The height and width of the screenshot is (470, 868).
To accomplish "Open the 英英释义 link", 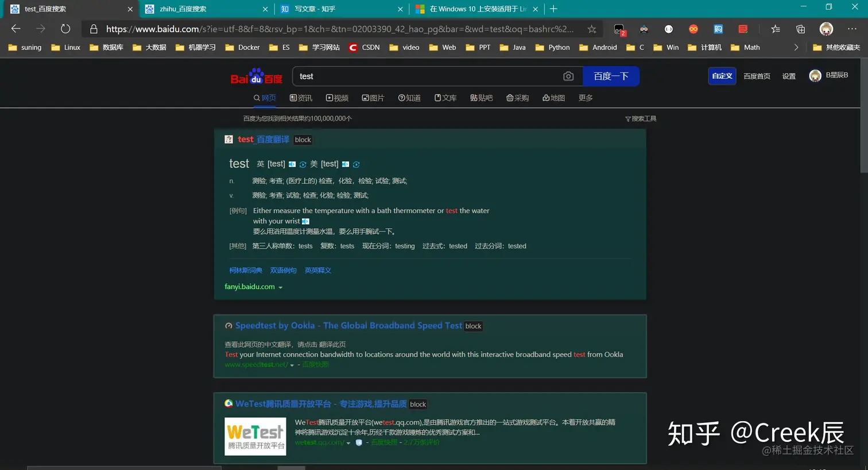I will coord(318,270).
